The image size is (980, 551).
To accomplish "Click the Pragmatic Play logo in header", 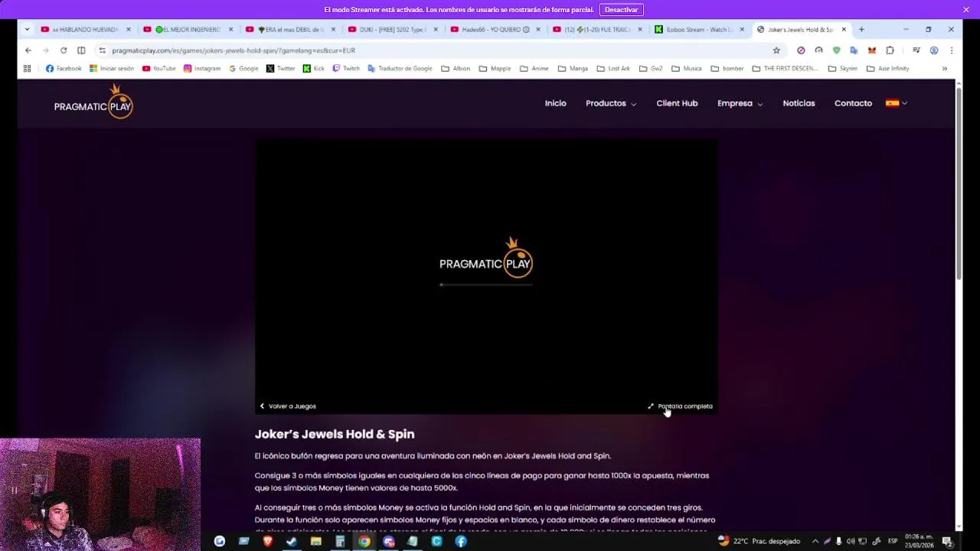I will [x=93, y=102].
